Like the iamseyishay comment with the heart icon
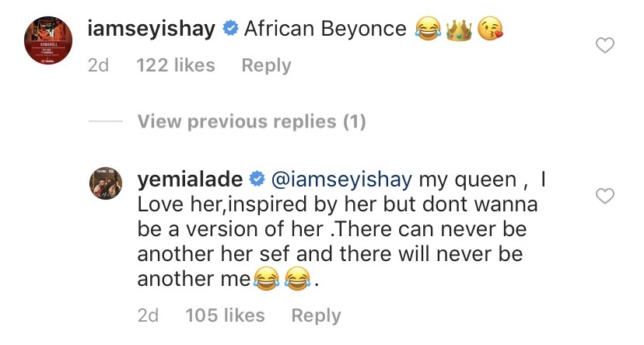This screenshot has width=644, height=345. click(x=604, y=47)
